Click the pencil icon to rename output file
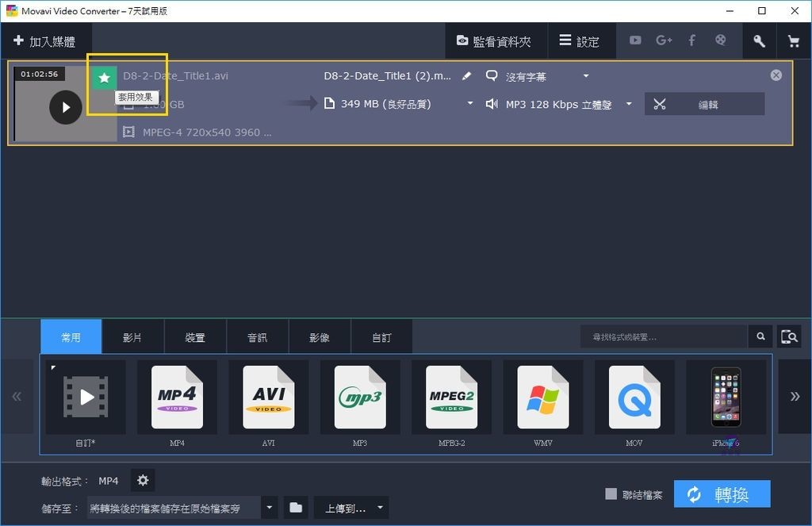 point(466,76)
